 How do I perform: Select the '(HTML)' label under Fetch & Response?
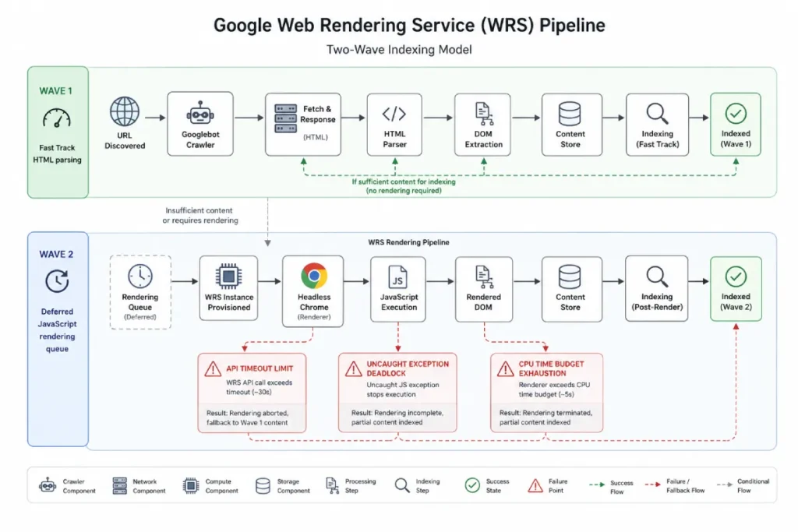pos(316,137)
